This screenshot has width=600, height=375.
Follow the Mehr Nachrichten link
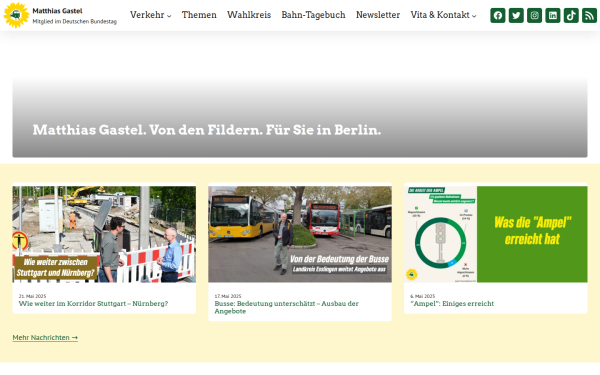45,338
